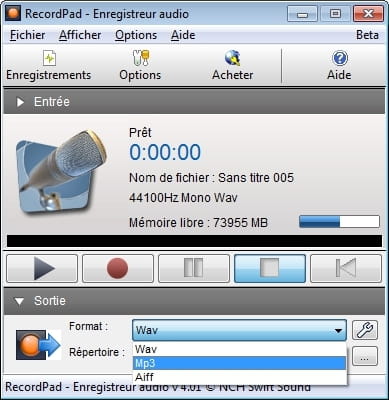Click the 'Prêt' status text

coord(140,133)
